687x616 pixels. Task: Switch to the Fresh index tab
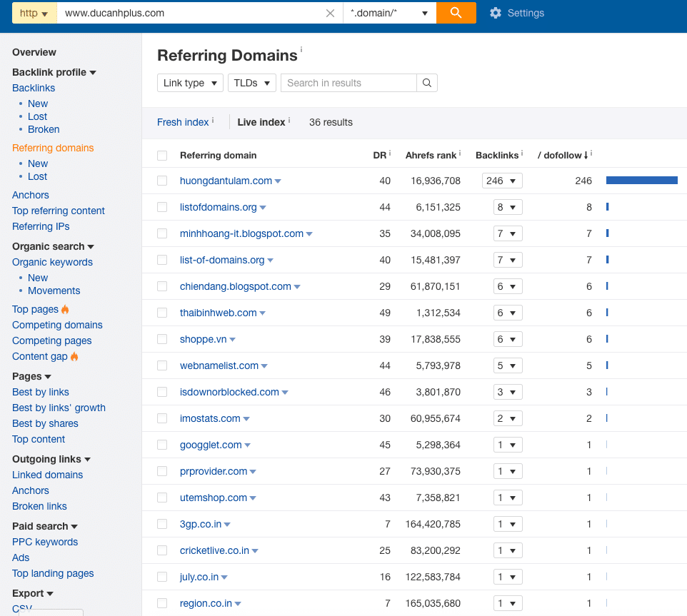pos(183,122)
